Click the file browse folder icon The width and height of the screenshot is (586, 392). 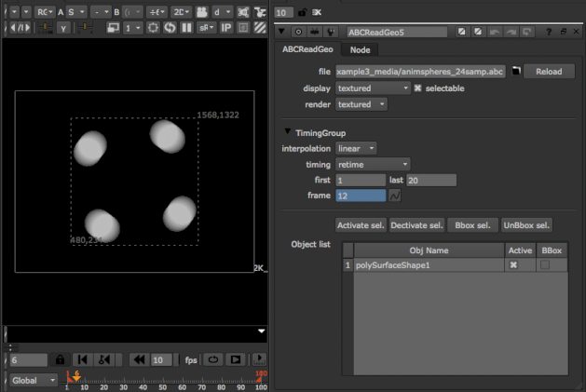coord(514,72)
